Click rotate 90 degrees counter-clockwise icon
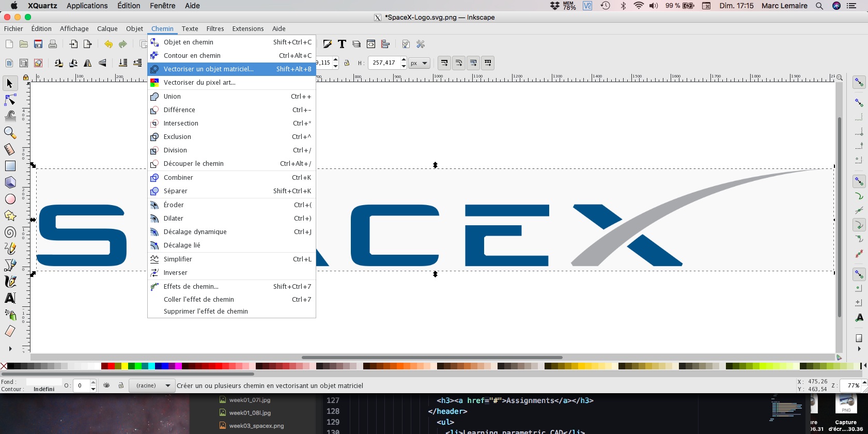Screen dimensions: 868x434 pyautogui.click(x=59, y=63)
